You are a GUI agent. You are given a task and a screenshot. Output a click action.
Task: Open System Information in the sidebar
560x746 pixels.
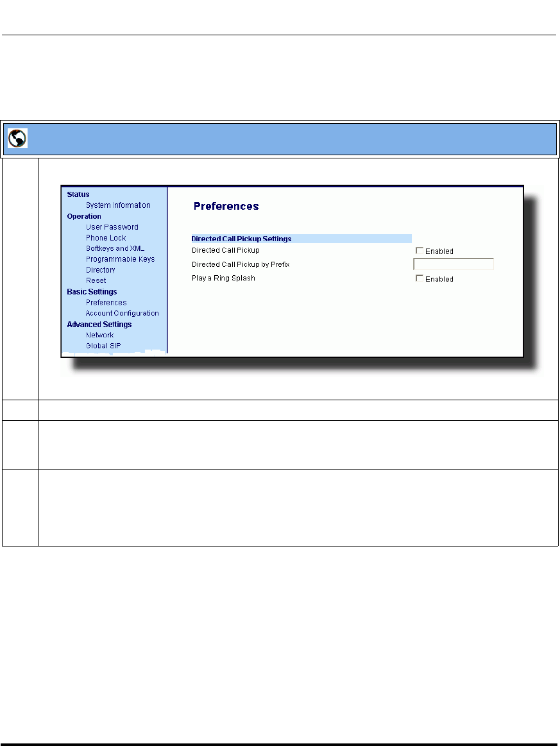(x=118, y=205)
